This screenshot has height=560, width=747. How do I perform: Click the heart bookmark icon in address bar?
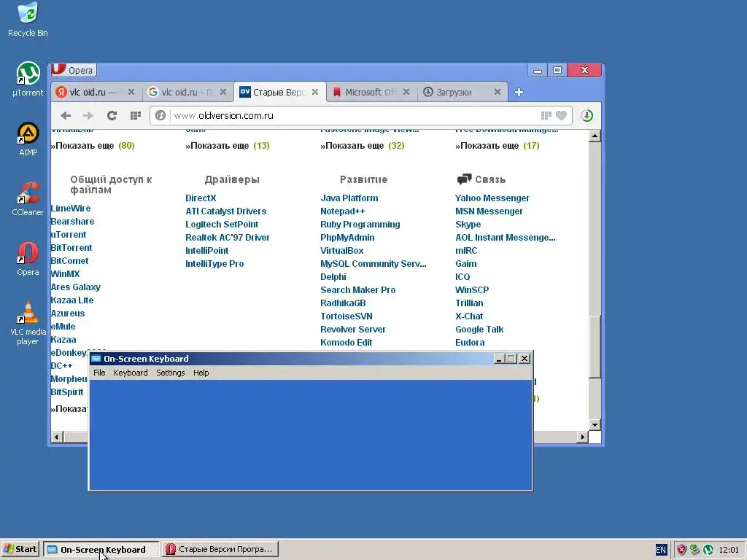point(562,115)
